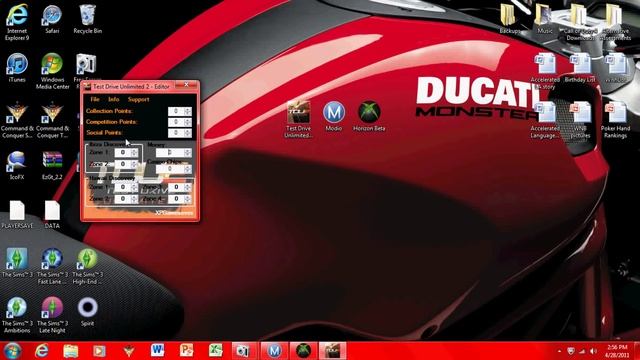The image size is (640, 360).
Task: Click Hawaii Zone 4 spinner arrows
Action: point(188,199)
